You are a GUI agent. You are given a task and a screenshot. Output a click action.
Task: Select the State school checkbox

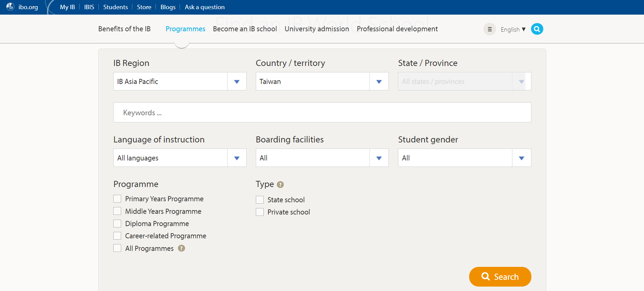point(260,200)
